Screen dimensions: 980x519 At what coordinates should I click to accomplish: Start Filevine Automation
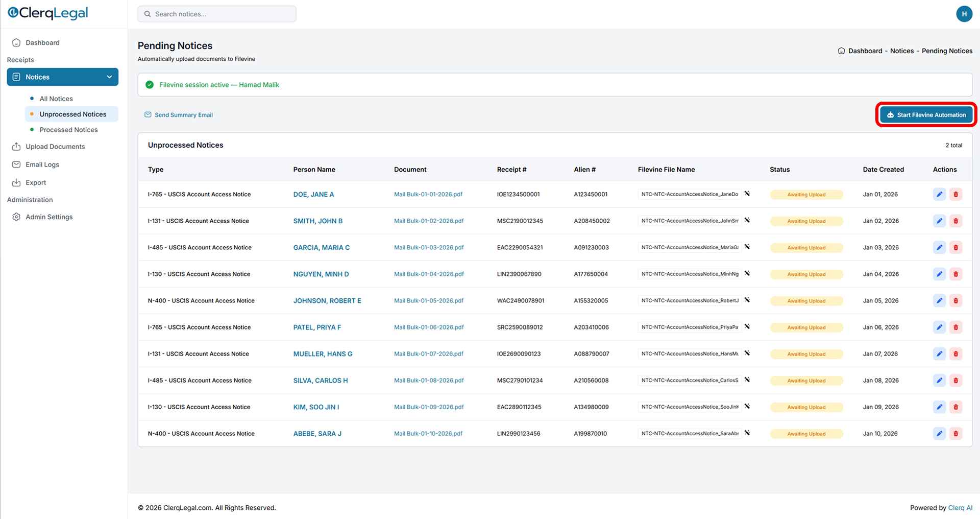926,115
